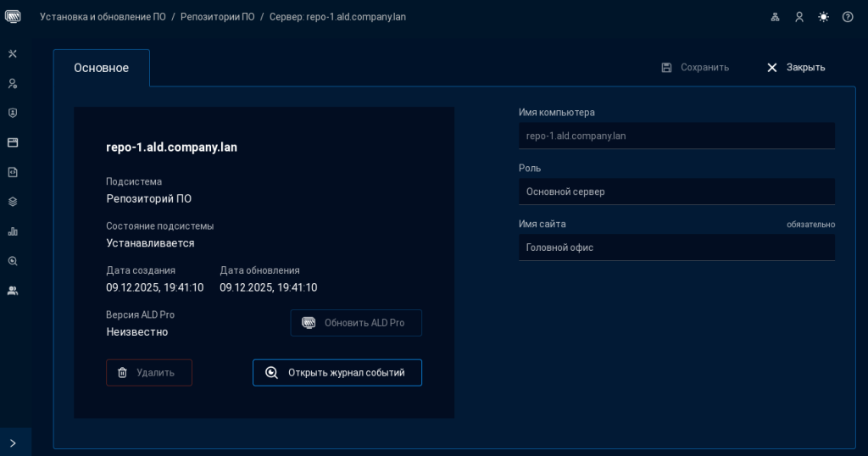Click Открыть журнал событий button
The width and height of the screenshot is (868, 456).
[337, 373]
